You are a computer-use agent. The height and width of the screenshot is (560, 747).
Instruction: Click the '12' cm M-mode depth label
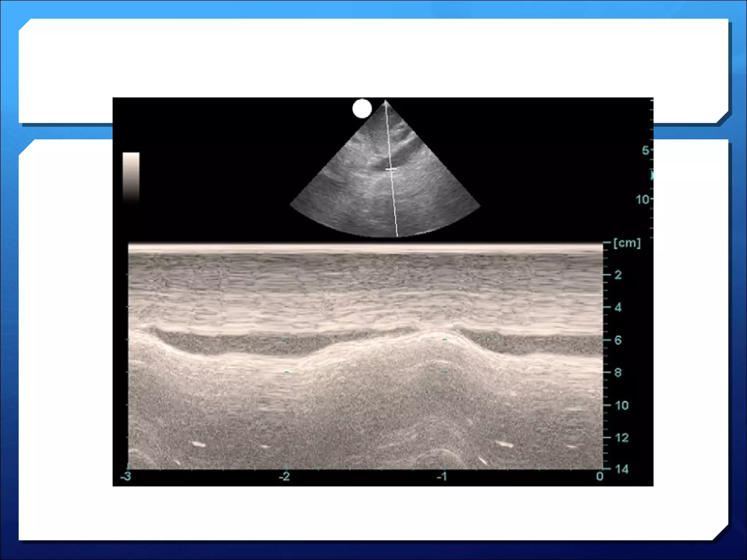622,438
